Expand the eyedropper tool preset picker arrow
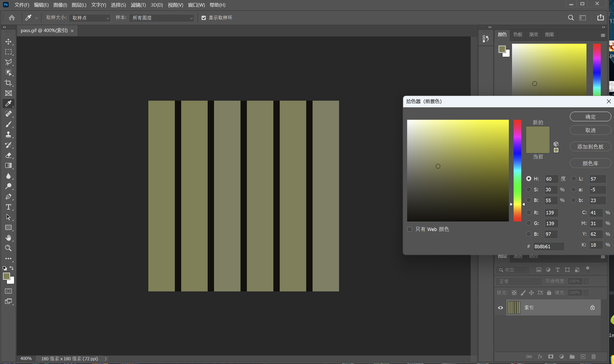 [x=37, y=18]
